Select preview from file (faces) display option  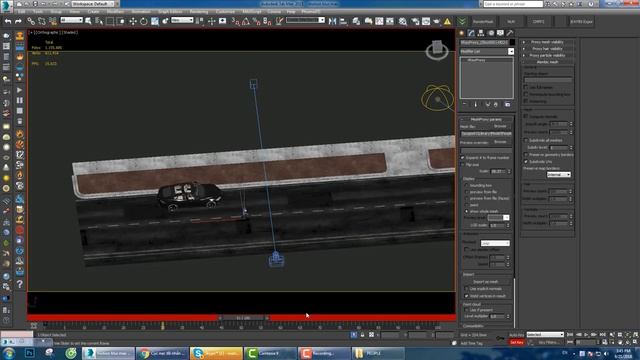pos(467,198)
